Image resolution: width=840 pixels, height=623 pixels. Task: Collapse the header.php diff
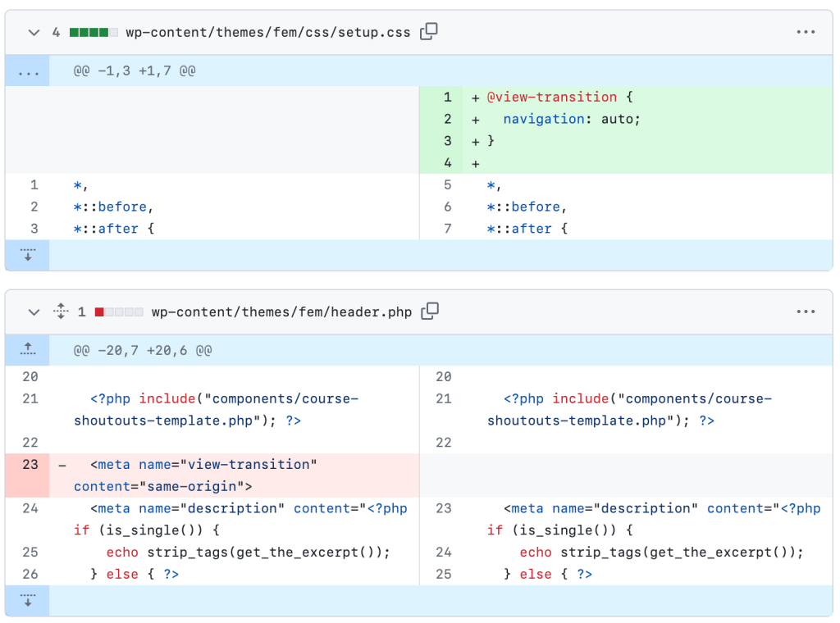[x=34, y=311]
